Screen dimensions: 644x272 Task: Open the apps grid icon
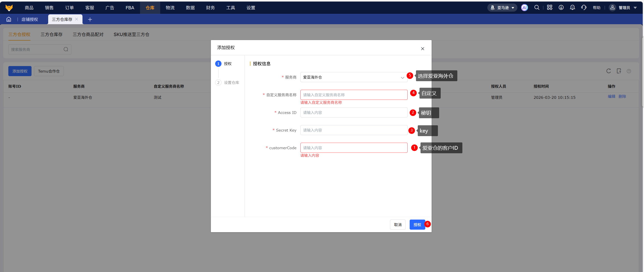point(549,8)
